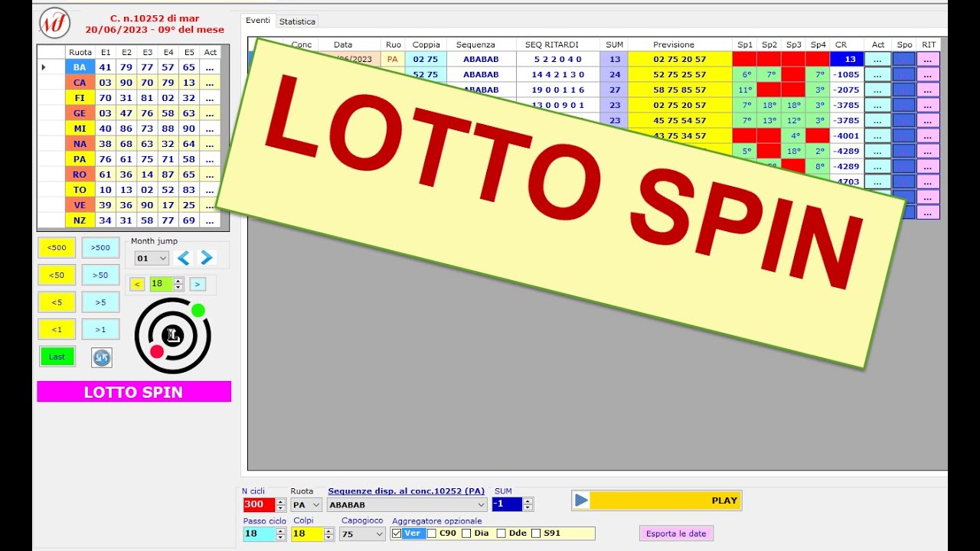Open Act button for NA row

point(210,144)
